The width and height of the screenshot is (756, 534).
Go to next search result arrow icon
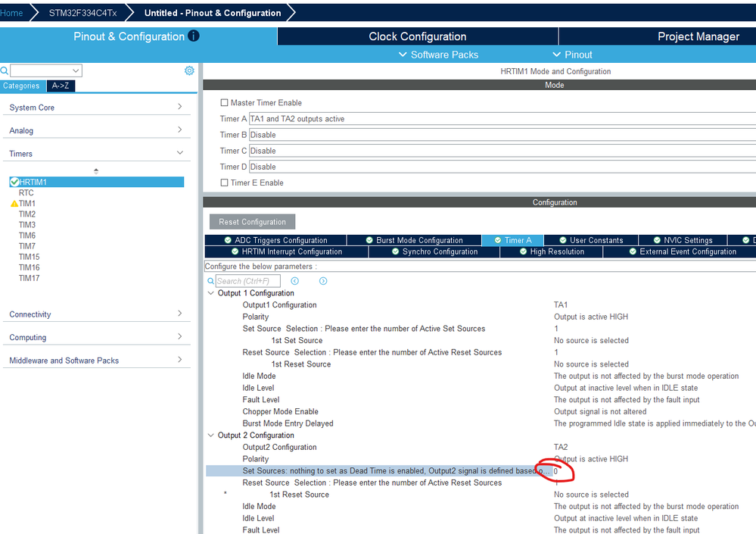click(x=323, y=281)
